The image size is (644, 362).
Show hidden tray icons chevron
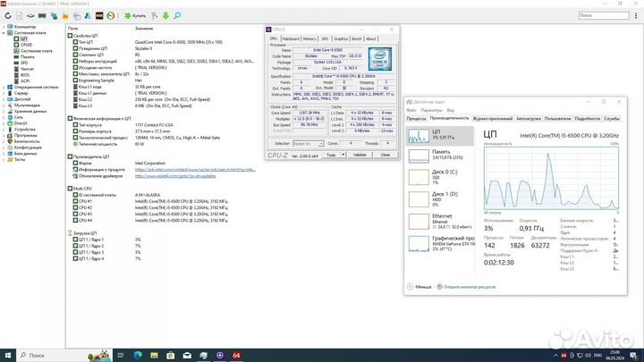pos(555,356)
